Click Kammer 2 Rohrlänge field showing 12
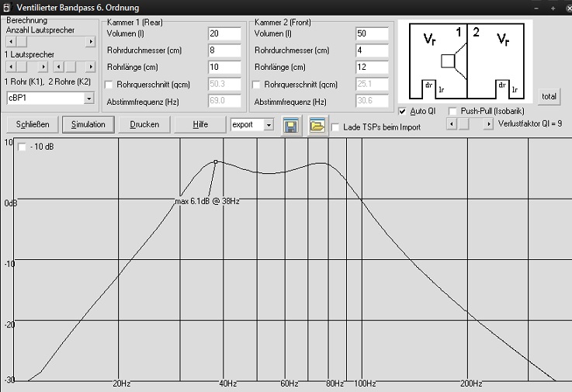572x392 pixels. tap(372, 68)
